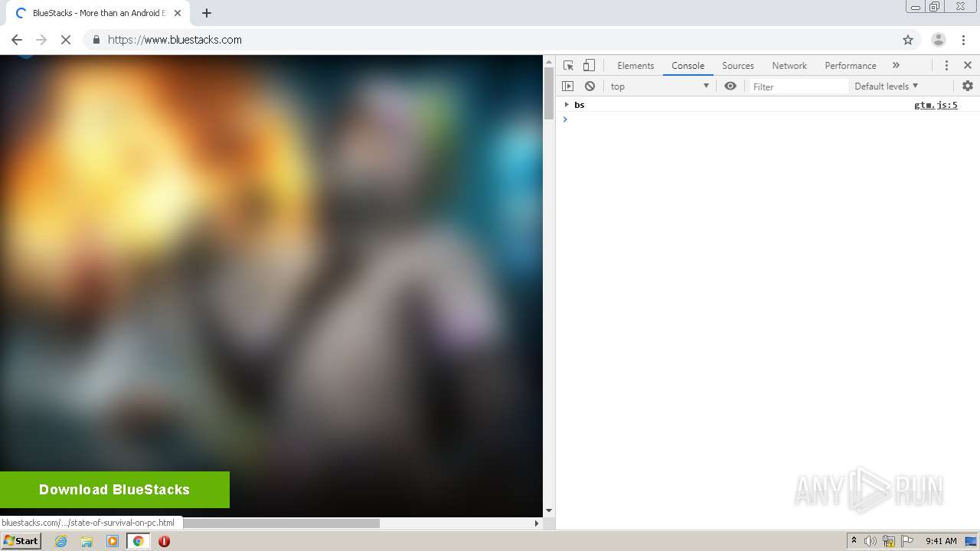
Task: Open the Performance tab
Action: [x=851, y=66]
